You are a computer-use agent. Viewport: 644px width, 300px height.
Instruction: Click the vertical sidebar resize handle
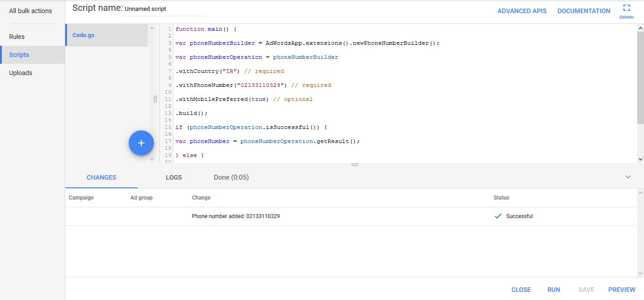click(x=155, y=99)
